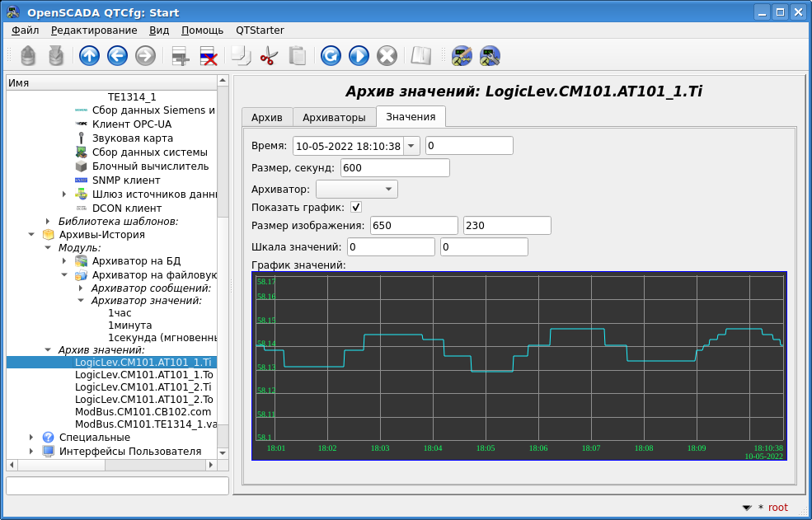Open the 'QTStarter' menu
Screen dimensions: 812x520
260,30
